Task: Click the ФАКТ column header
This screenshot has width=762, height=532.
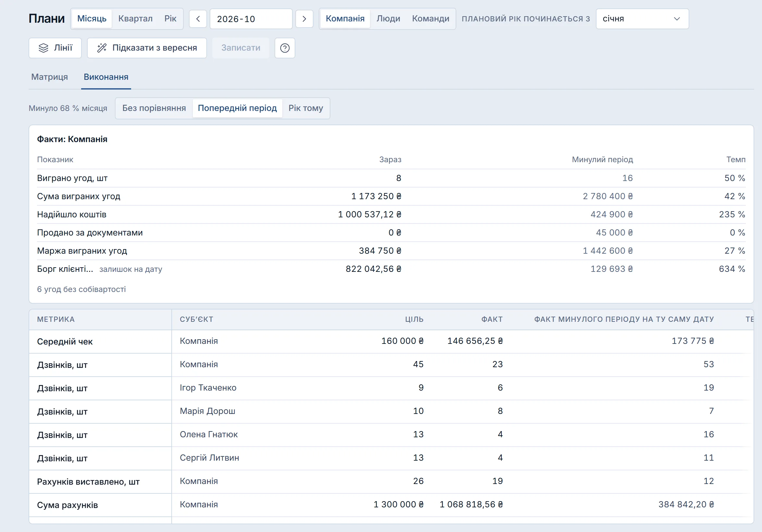Action: pos(492,320)
